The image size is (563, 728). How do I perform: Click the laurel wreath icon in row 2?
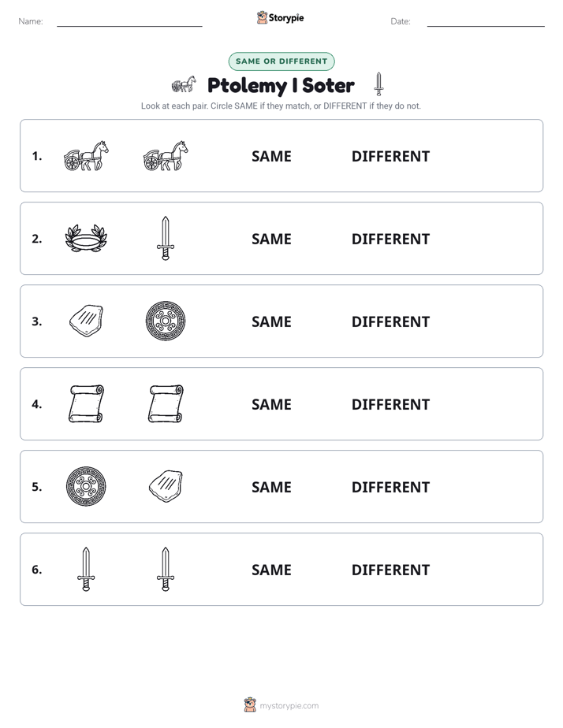pos(86,239)
